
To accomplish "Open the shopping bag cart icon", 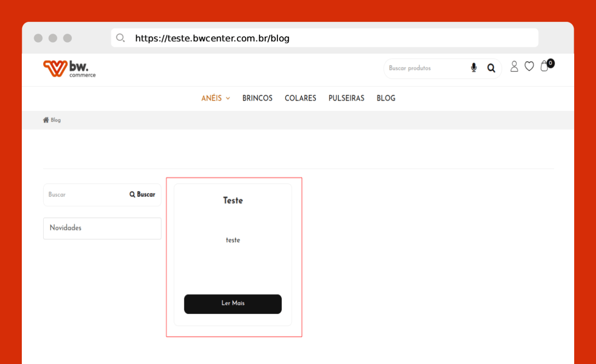I will 544,66.
